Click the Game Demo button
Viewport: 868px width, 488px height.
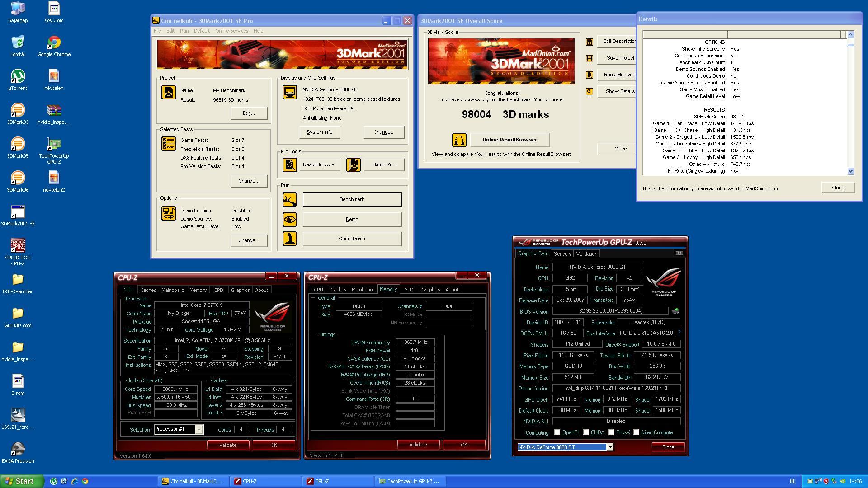click(352, 239)
